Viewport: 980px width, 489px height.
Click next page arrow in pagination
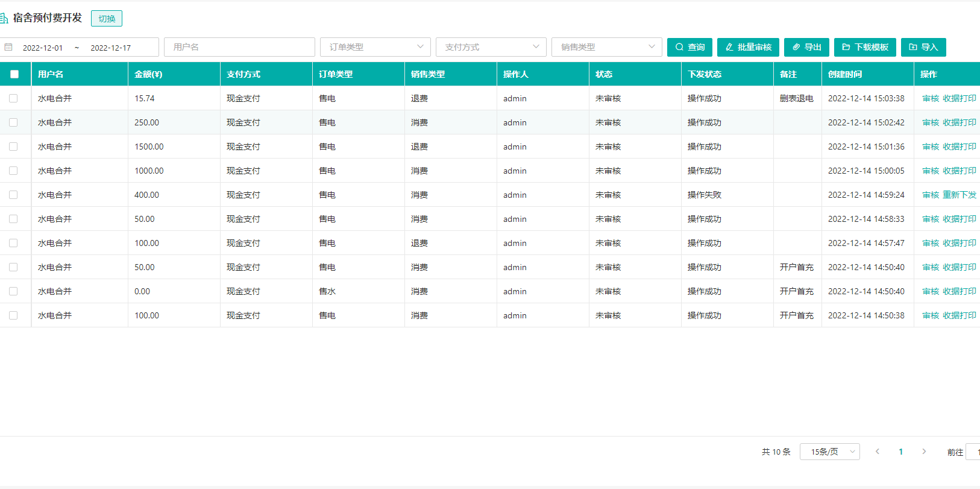(x=924, y=452)
